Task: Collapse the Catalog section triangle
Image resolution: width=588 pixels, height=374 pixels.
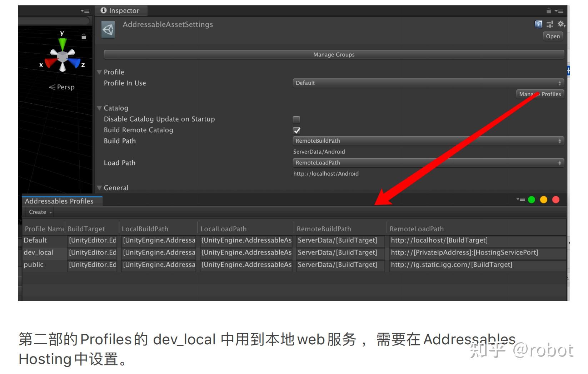Action: pos(99,108)
